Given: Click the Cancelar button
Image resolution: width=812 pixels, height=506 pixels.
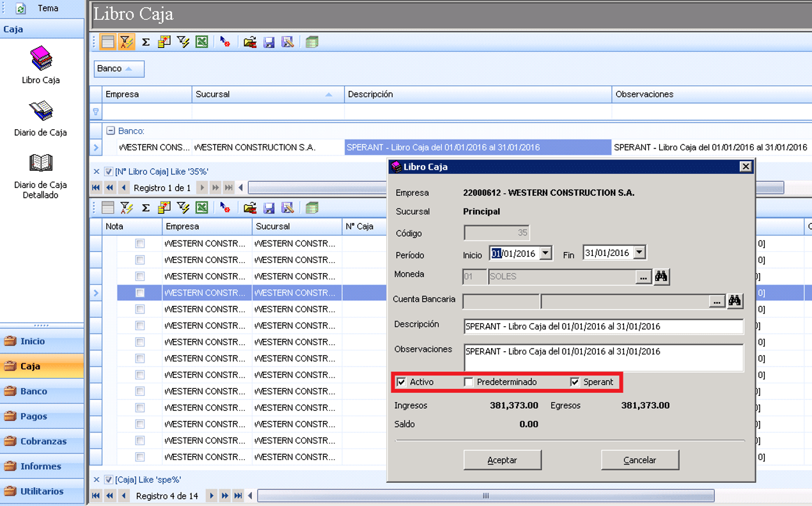Looking at the screenshot, I should coord(640,460).
